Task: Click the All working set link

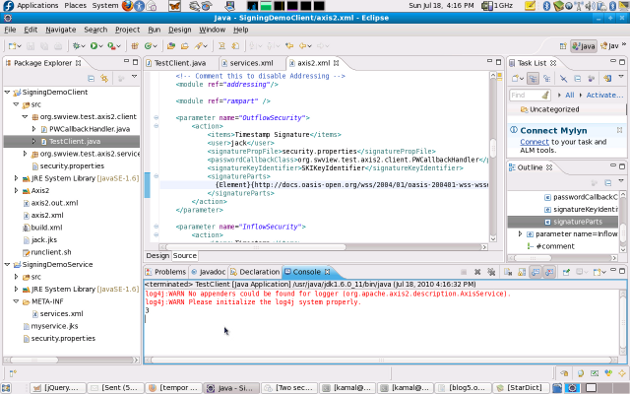Action: tap(570, 95)
